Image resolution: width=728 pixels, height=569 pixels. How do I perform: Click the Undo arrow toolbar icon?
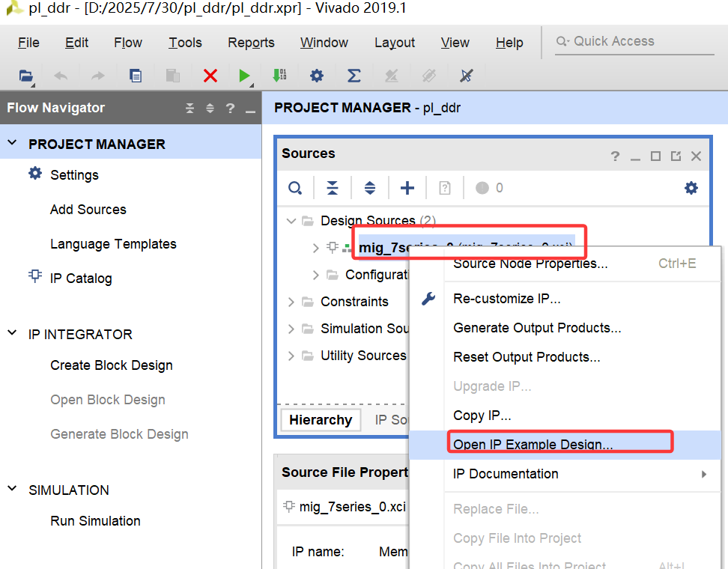(x=61, y=75)
